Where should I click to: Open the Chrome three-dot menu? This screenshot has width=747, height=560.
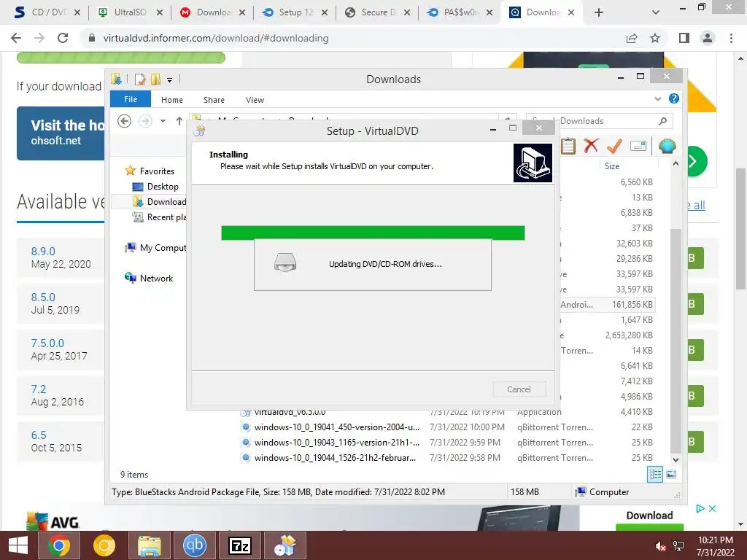(x=731, y=38)
